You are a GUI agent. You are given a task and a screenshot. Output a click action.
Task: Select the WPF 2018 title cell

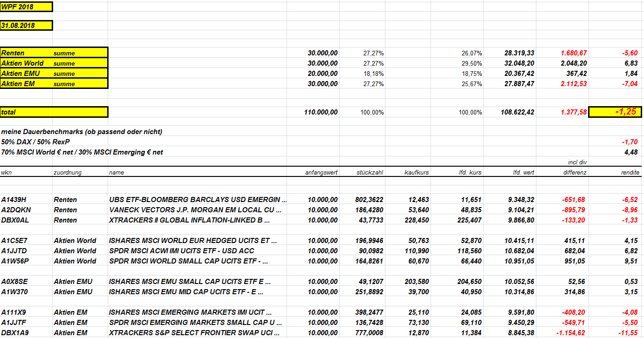[x=27, y=7]
